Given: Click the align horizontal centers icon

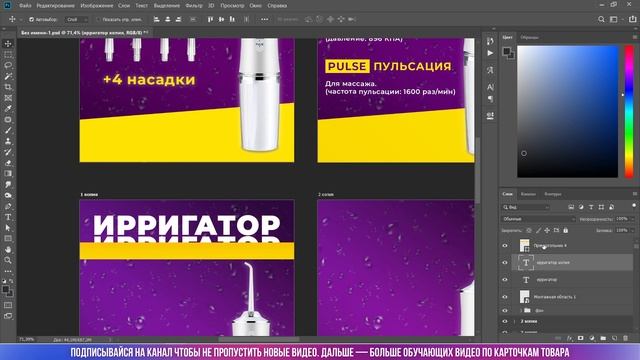Looking at the screenshot, I should pyautogui.click(x=167, y=19).
